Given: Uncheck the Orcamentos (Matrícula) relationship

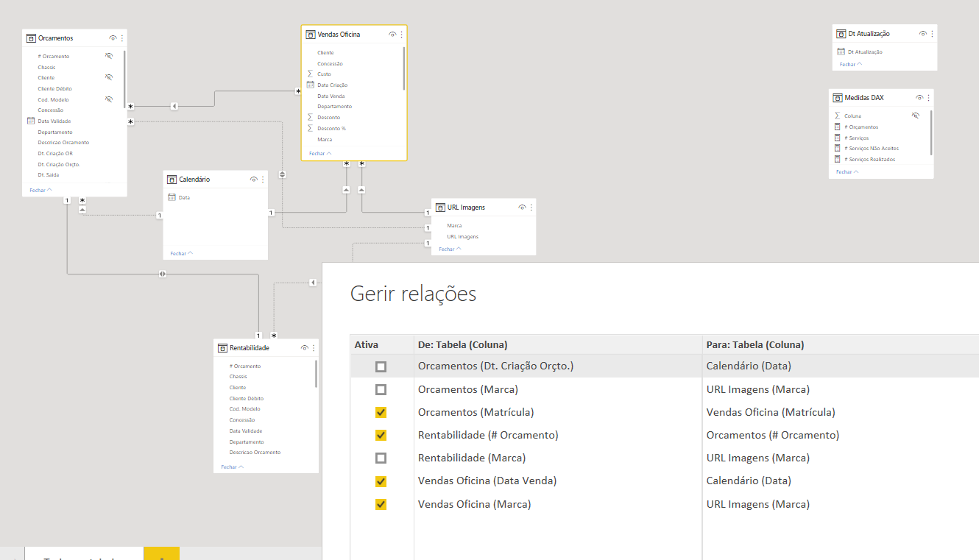Looking at the screenshot, I should click(x=381, y=412).
